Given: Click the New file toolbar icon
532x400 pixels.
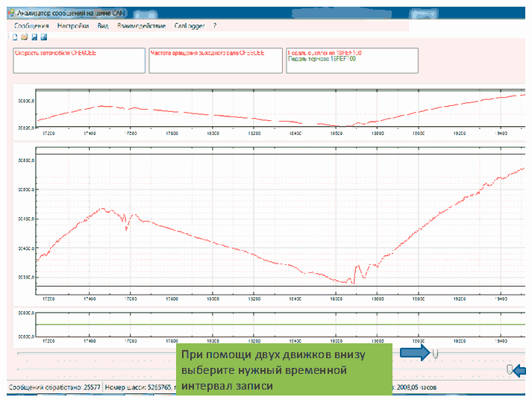Looking at the screenshot, I should 15,37.
